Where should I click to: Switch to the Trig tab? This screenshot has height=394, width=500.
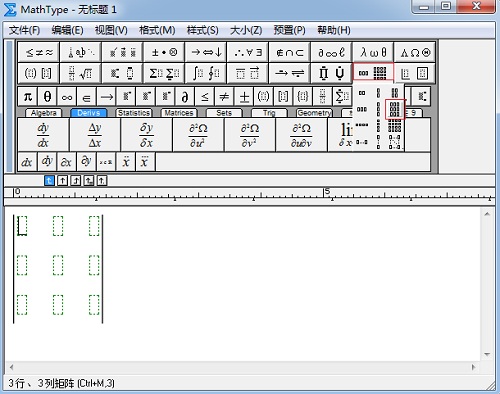coord(269,113)
